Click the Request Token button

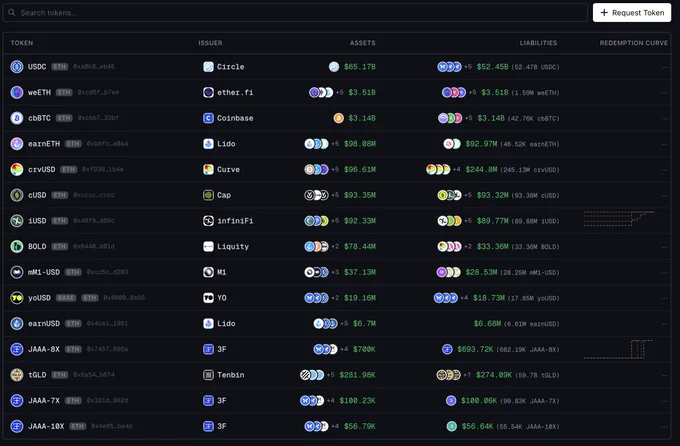[x=632, y=13]
